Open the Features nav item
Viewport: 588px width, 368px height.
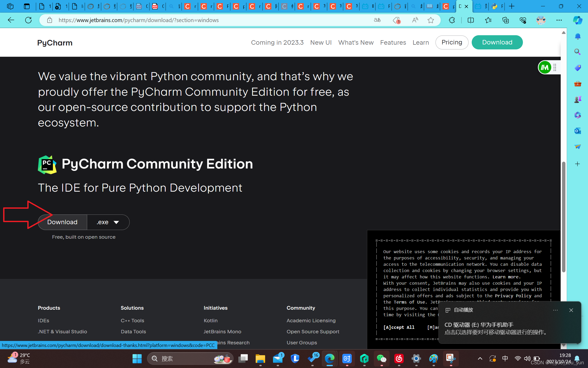click(393, 42)
